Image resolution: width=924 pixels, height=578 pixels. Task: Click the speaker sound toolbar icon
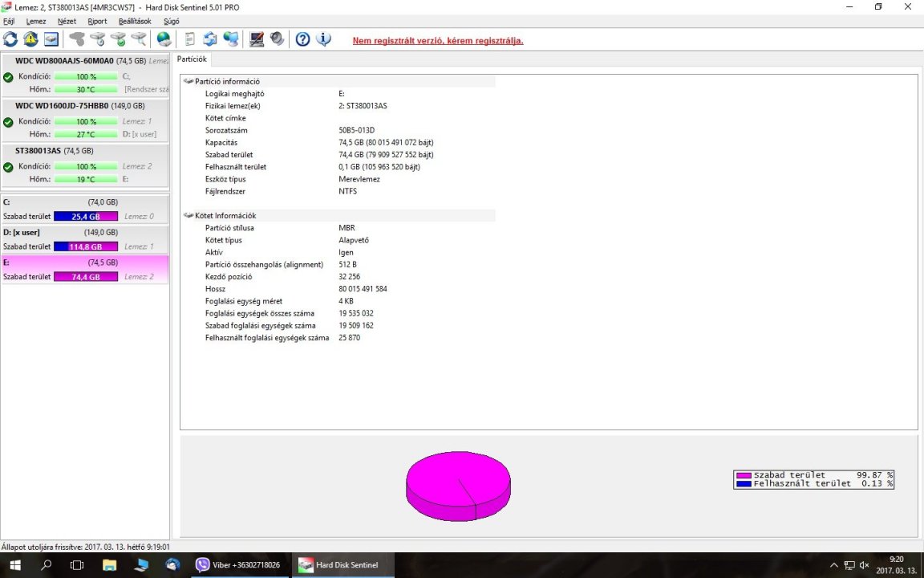pos(277,39)
